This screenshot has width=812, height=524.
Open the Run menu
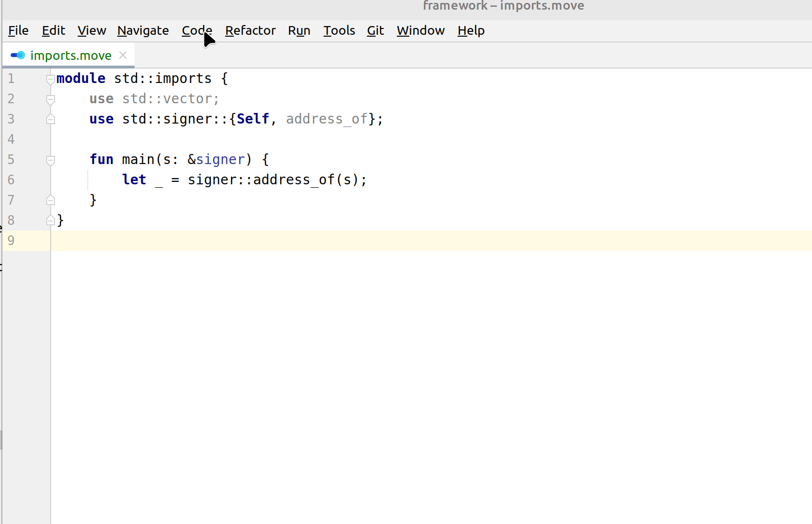pos(299,30)
